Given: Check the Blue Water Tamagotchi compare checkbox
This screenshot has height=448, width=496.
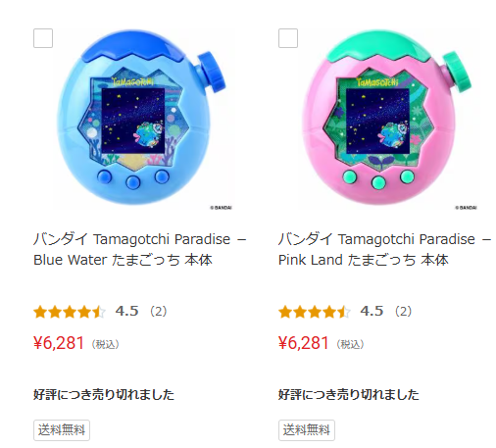Looking at the screenshot, I should [43, 38].
